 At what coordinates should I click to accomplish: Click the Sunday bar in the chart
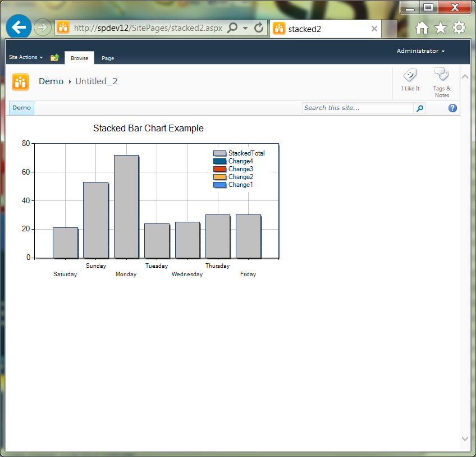(x=95, y=220)
